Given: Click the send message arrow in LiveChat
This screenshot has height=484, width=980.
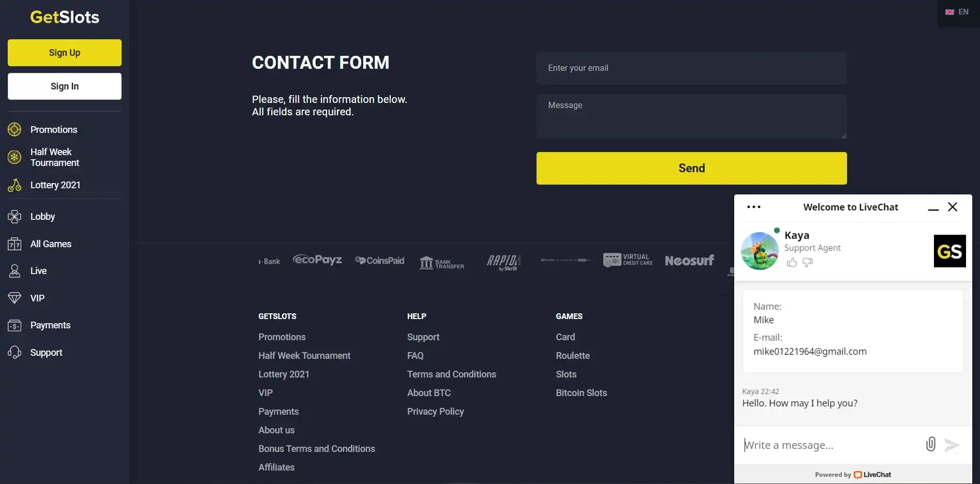Looking at the screenshot, I should [952, 445].
